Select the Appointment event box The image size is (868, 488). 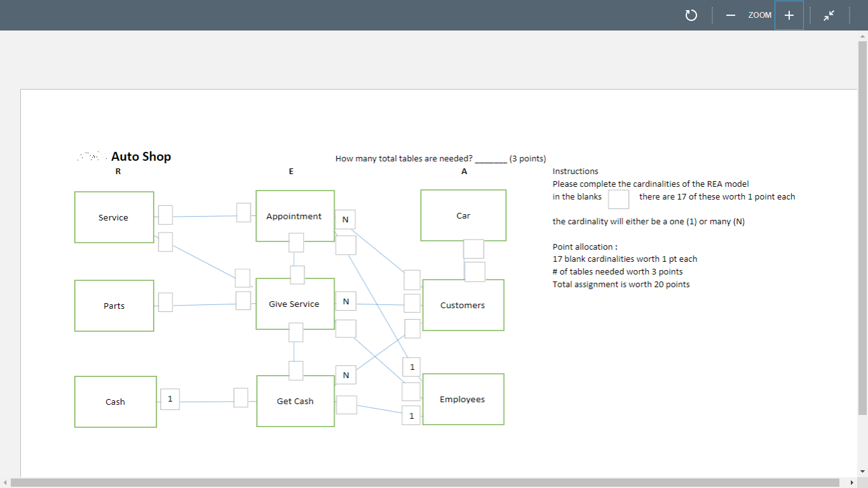tap(295, 216)
